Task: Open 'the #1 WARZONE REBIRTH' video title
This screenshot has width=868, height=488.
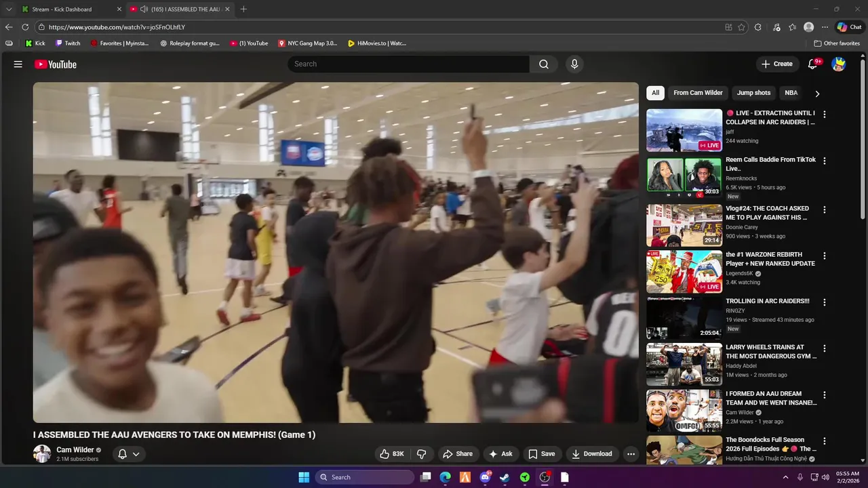Action: (x=770, y=259)
